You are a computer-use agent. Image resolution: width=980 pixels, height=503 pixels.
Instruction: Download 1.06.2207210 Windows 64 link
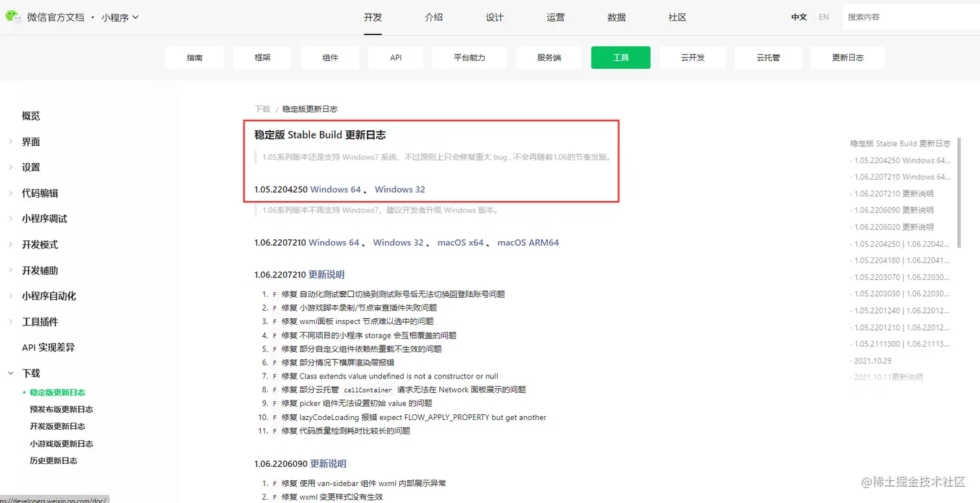pos(334,242)
